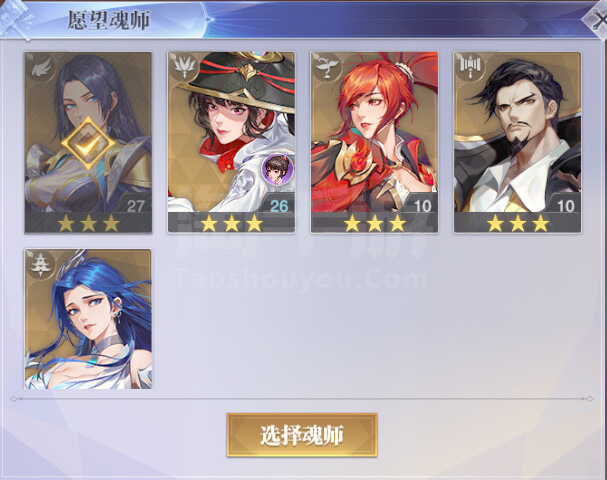This screenshot has height=480, width=607.
Task: Click level 10 badge on red-haired card
Action: point(422,206)
